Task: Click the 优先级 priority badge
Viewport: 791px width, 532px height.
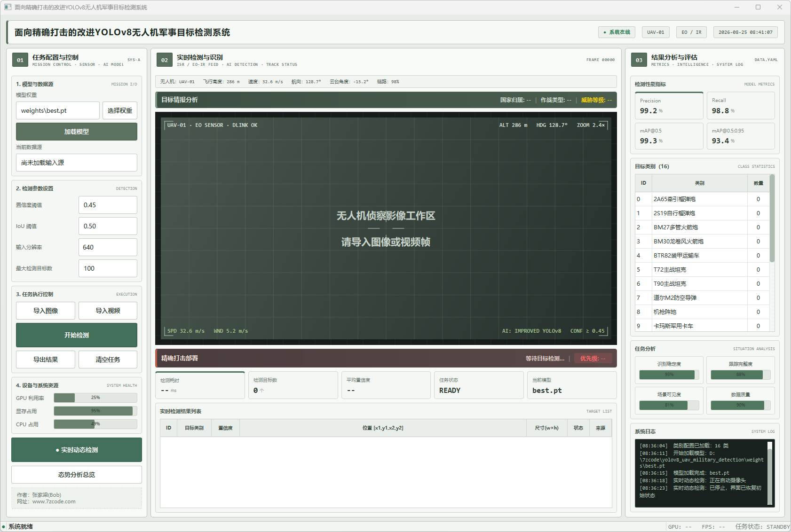Action: pyautogui.click(x=593, y=358)
